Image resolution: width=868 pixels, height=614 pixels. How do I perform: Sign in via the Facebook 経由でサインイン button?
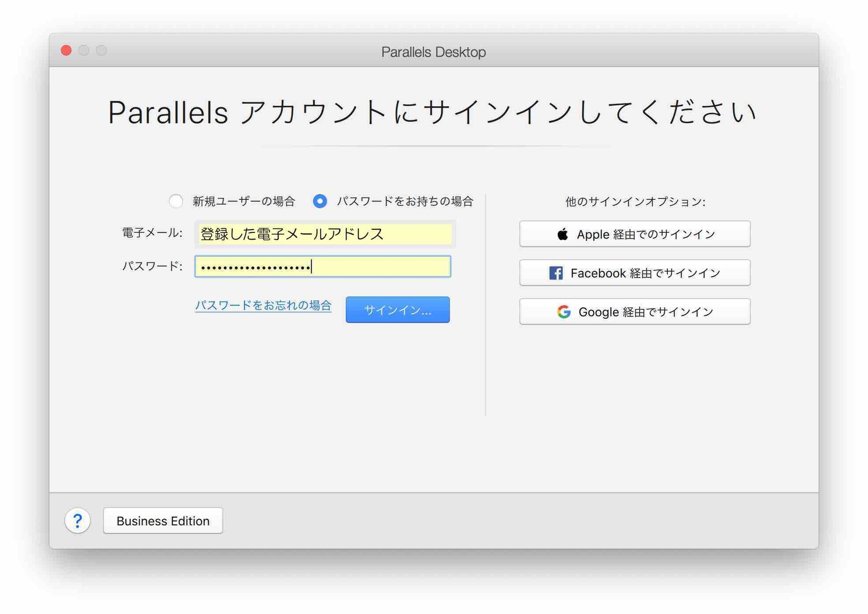(635, 273)
